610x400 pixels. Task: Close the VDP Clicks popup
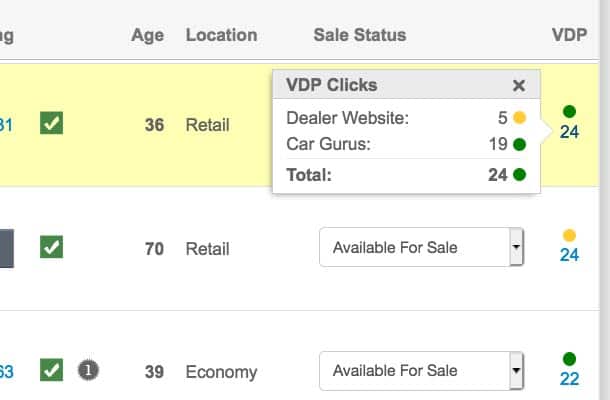point(519,85)
